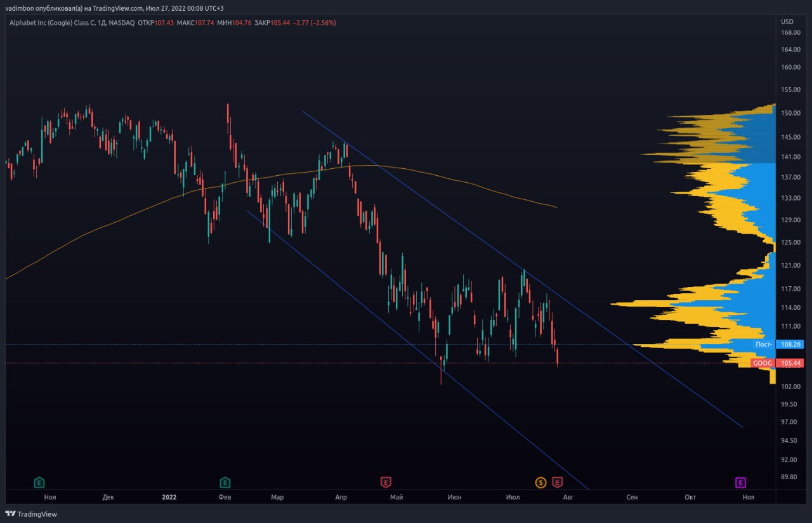The height and width of the screenshot is (523, 812).
Task: Click the ОТКР 107.43 open value
Action: [156, 23]
